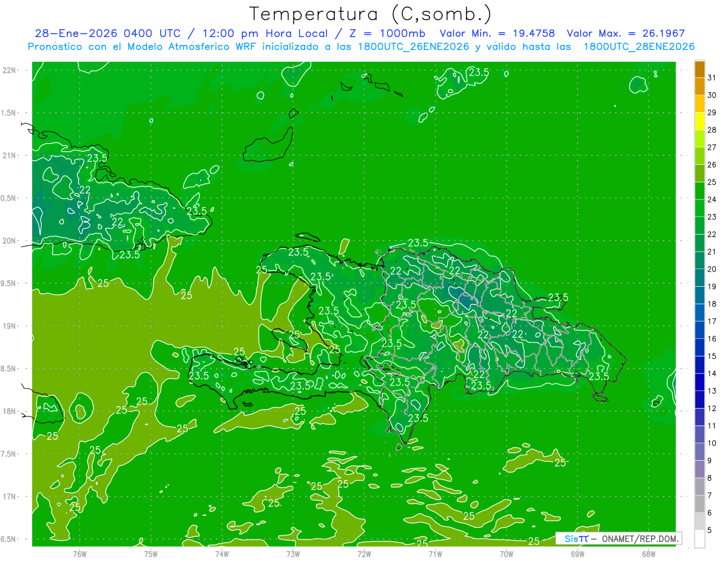Click legend scale number 5

pyautogui.click(x=710, y=530)
